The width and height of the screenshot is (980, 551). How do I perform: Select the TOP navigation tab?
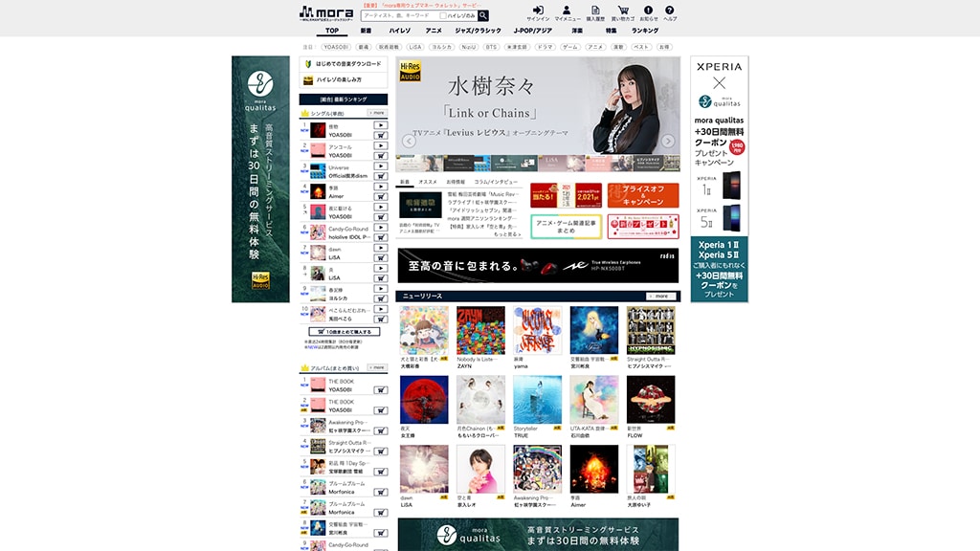(x=332, y=31)
